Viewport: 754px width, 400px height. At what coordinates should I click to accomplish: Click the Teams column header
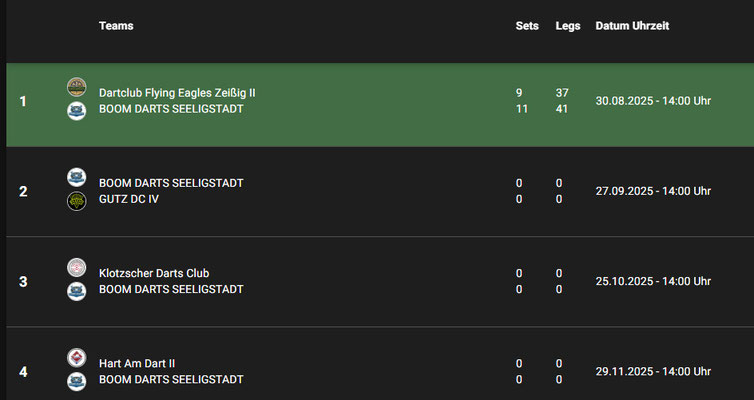(116, 26)
